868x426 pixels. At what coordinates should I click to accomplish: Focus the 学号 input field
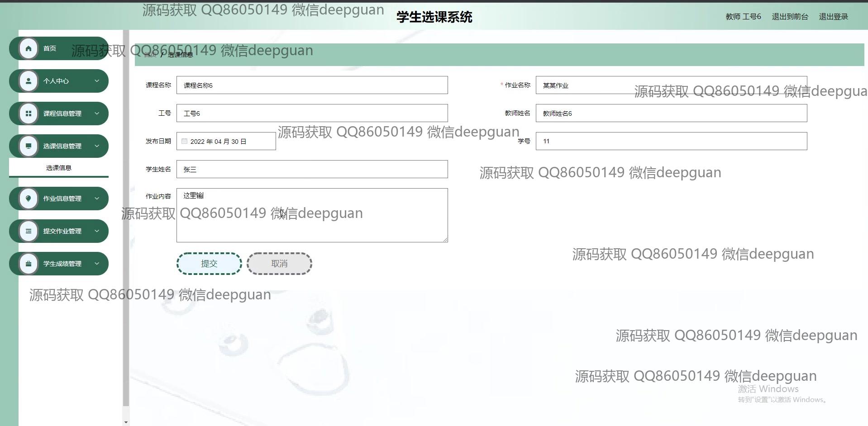coord(671,141)
